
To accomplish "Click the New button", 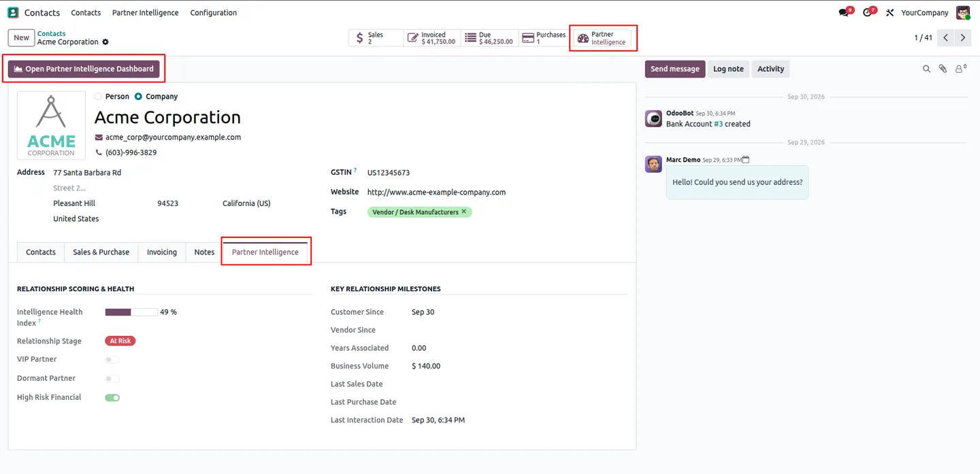I will (x=22, y=38).
